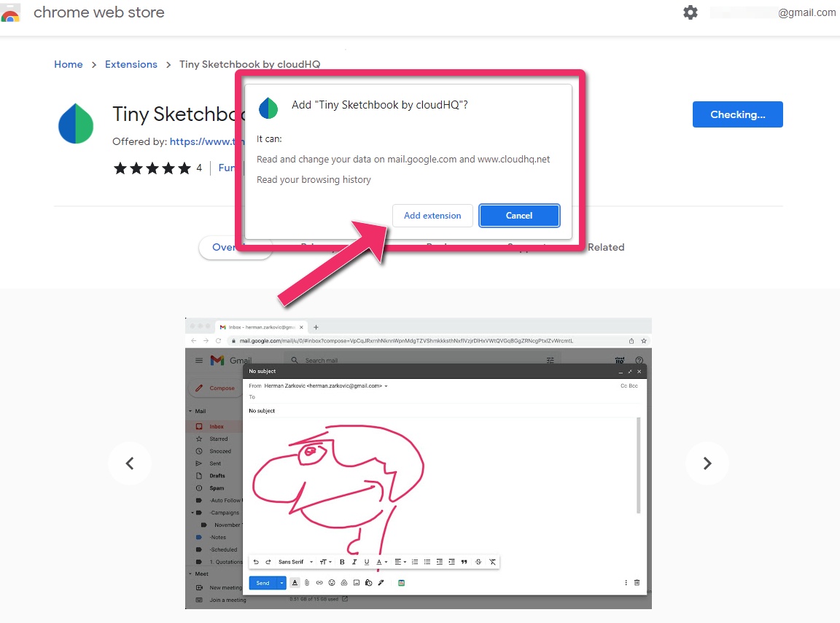
Task: Show the next screenshot in the carousel
Action: click(707, 463)
